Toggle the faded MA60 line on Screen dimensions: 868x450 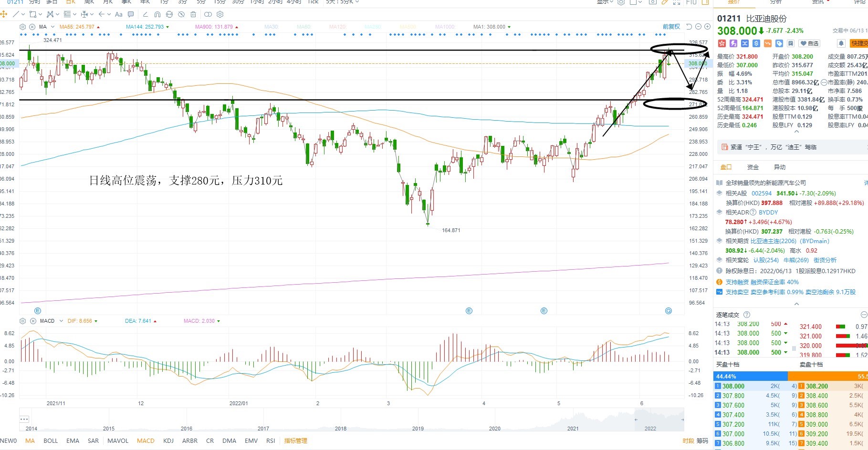[x=304, y=27]
